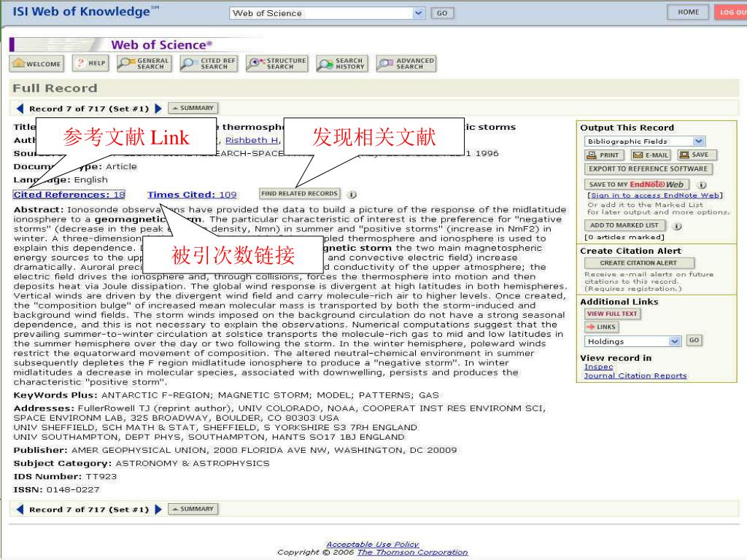Click the ISSN value 0148-0227
Viewport: 747px width, 560px height.
click(x=73, y=489)
